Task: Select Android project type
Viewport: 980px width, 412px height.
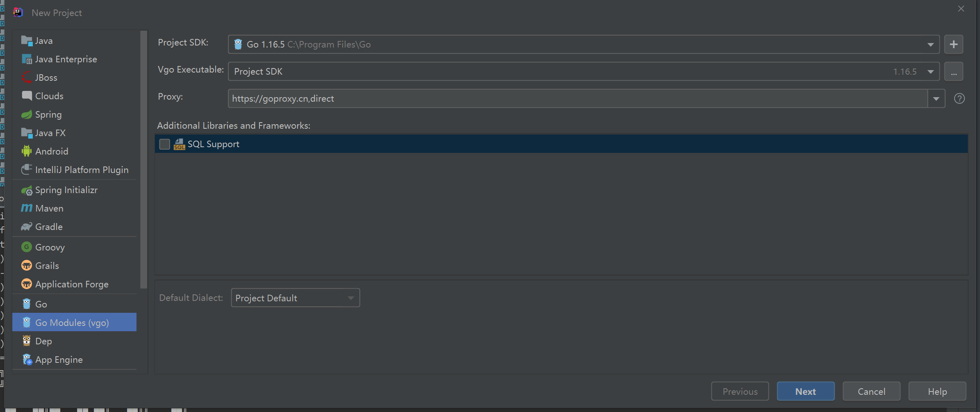Action: [x=74, y=151]
